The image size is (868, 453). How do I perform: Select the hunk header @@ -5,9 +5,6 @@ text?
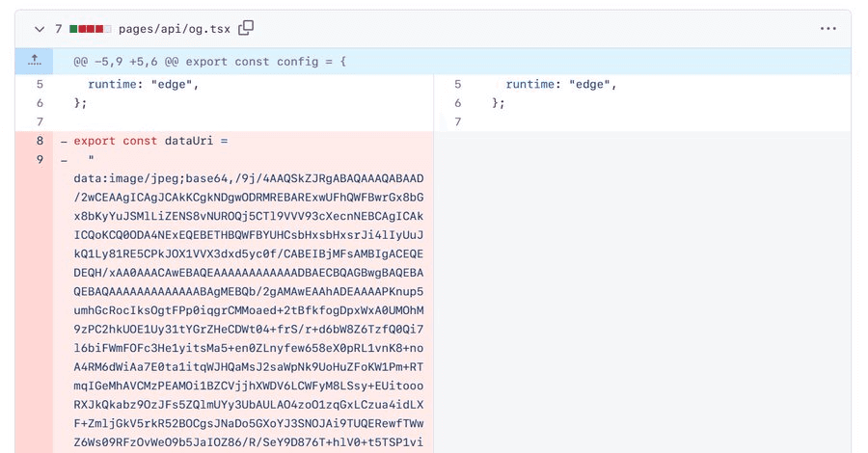click(x=209, y=61)
